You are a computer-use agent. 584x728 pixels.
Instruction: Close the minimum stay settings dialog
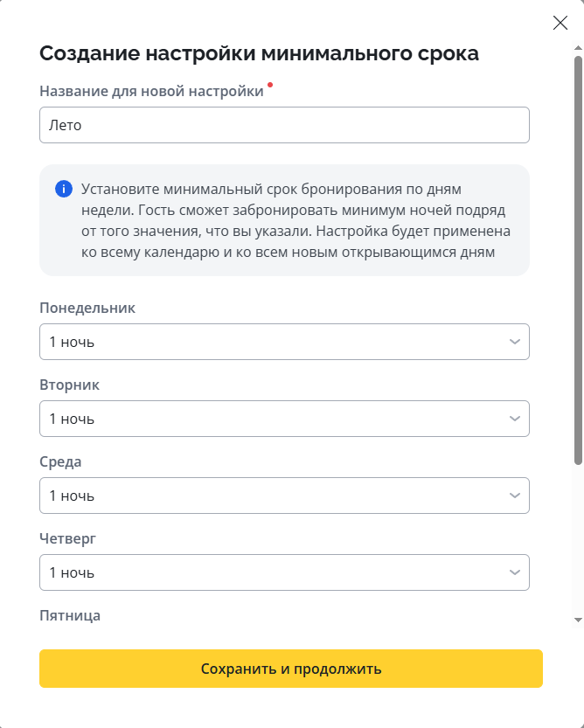pyautogui.click(x=560, y=24)
